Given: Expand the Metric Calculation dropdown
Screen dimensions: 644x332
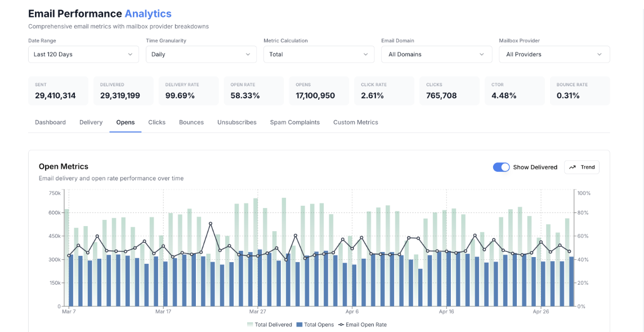Looking at the screenshot, I should click(319, 54).
